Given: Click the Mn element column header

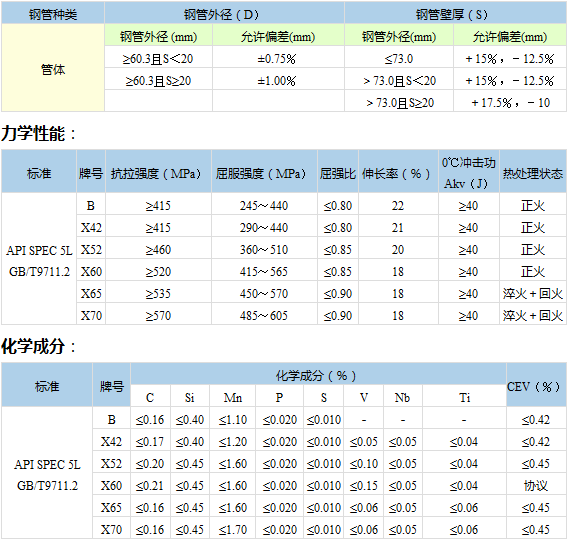Looking at the screenshot, I should (233, 397).
